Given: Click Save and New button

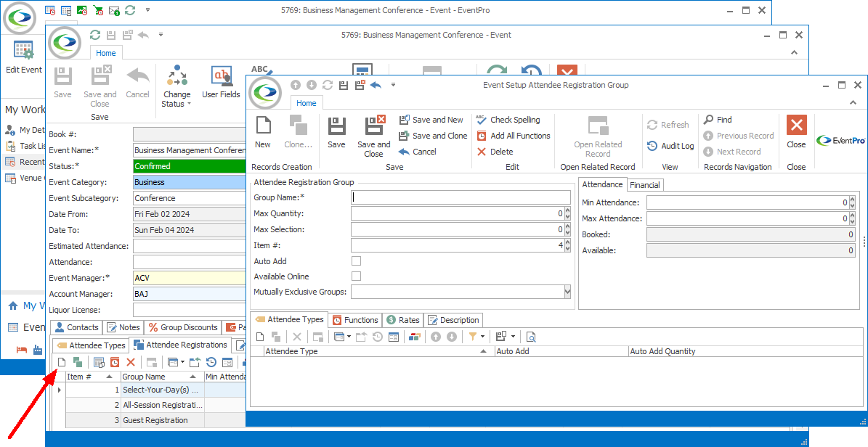Looking at the screenshot, I should [431, 120].
